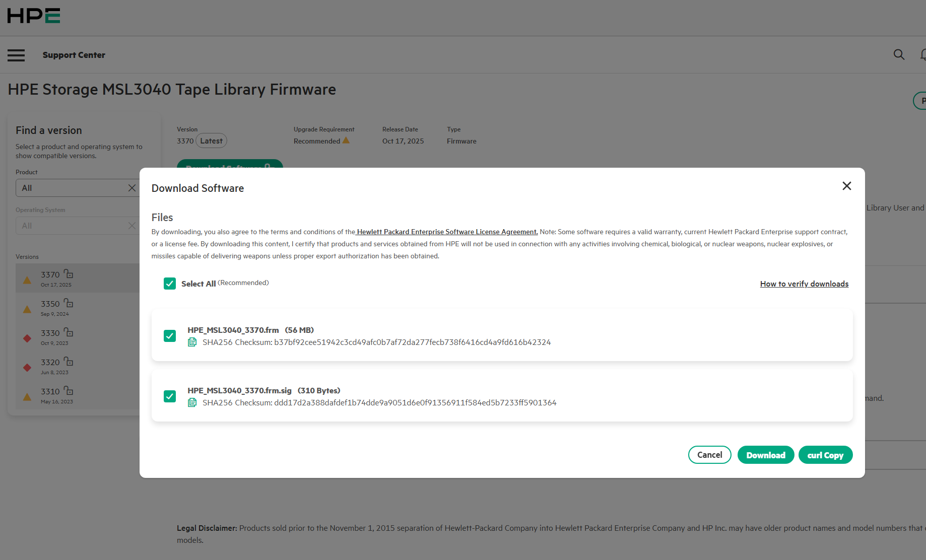The height and width of the screenshot is (560, 926).
Task: Open the search magnifier icon
Action: tap(899, 54)
